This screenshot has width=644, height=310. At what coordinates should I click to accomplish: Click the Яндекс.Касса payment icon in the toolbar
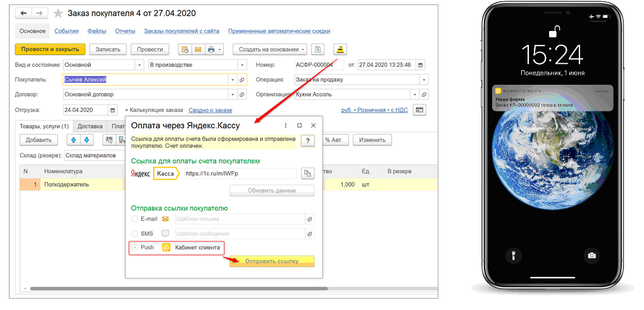coord(340,49)
